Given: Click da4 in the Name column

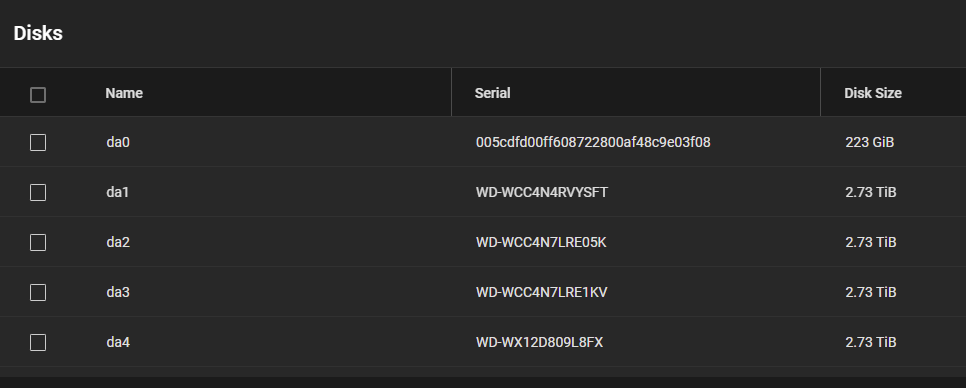Looking at the screenshot, I should pyautogui.click(x=118, y=342).
